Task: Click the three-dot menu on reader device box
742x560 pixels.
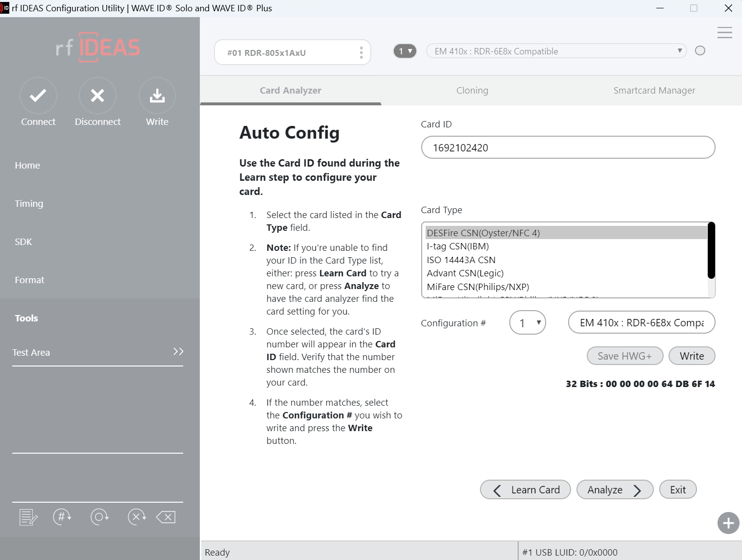Action: 361,52
